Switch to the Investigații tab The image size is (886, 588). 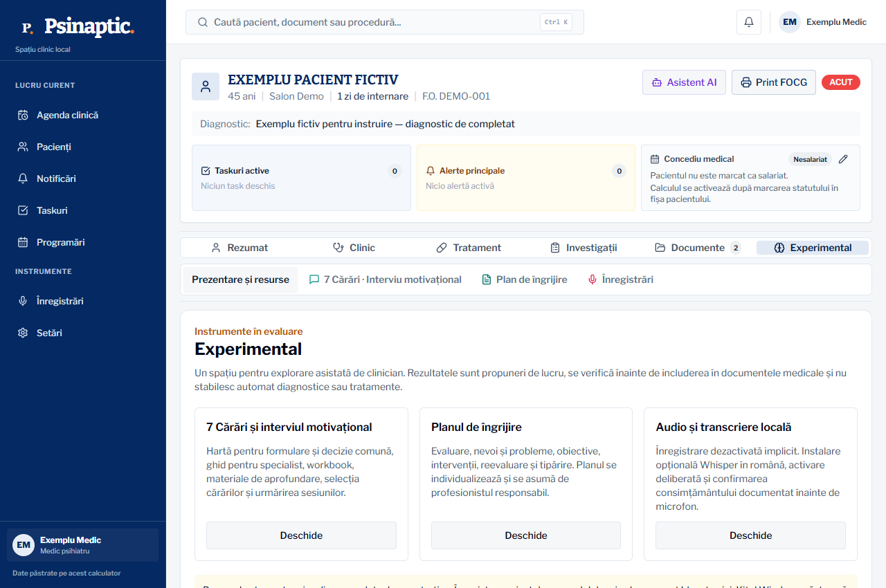click(584, 248)
